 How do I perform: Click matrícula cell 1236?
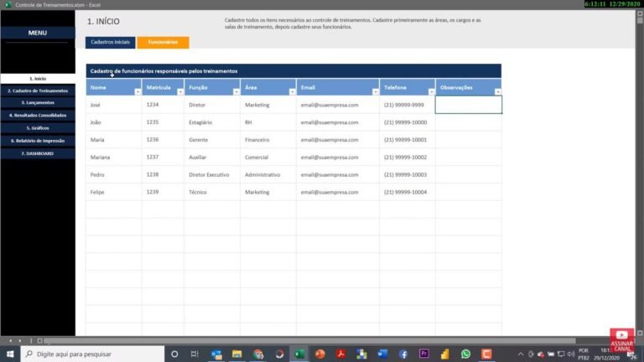(163, 140)
